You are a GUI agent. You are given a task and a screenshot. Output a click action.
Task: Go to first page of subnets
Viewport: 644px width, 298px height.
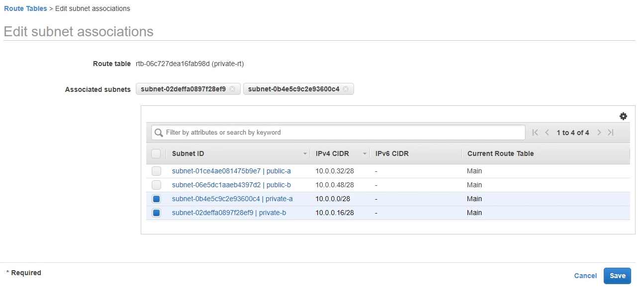(535, 133)
